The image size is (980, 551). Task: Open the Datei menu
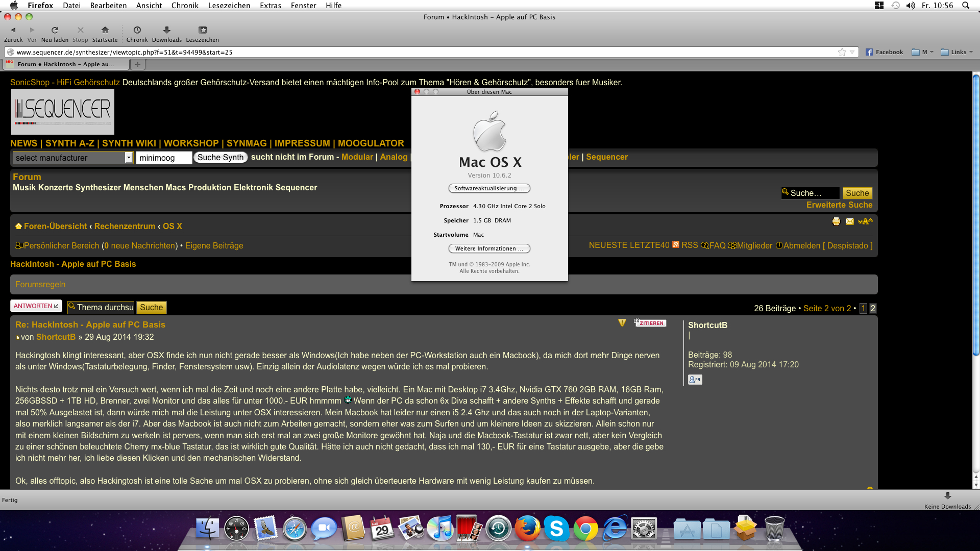(x=71, y=6)
